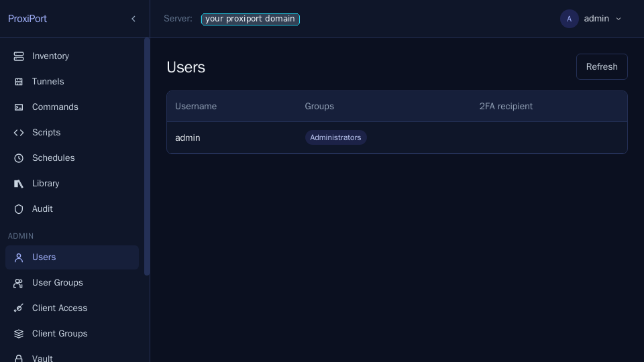644x362 pixels.
Task: Click the sidebar vertical scrollbar
Action: pos(147,156)
